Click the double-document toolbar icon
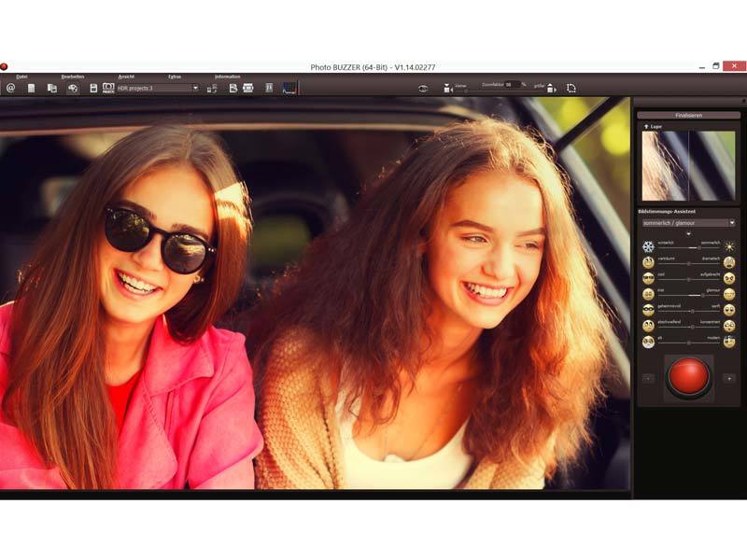 click(x=52, y=88)
